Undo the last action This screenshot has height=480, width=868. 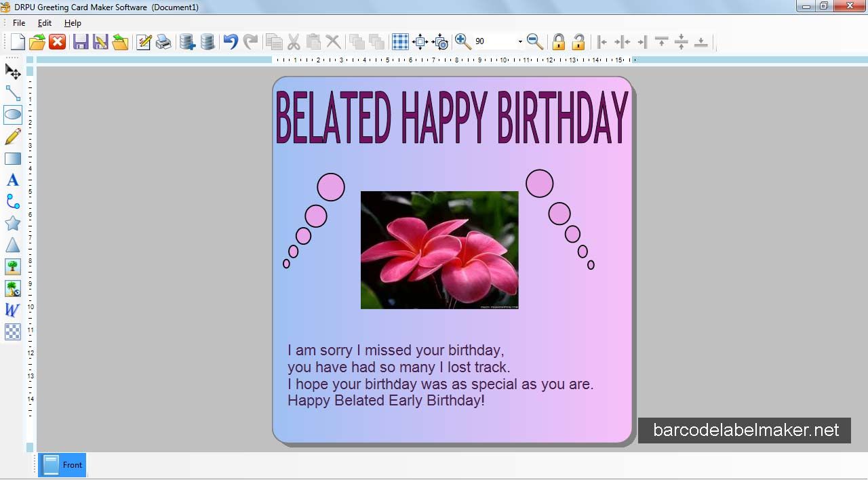pos(231,42)
